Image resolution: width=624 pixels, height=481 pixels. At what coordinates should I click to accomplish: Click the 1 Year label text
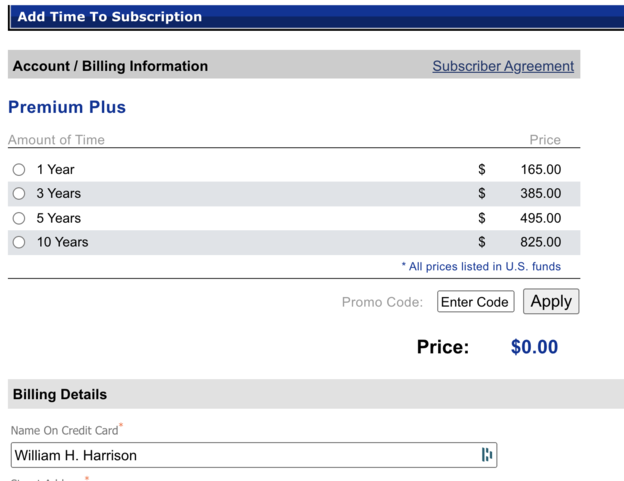click(55, 169)
